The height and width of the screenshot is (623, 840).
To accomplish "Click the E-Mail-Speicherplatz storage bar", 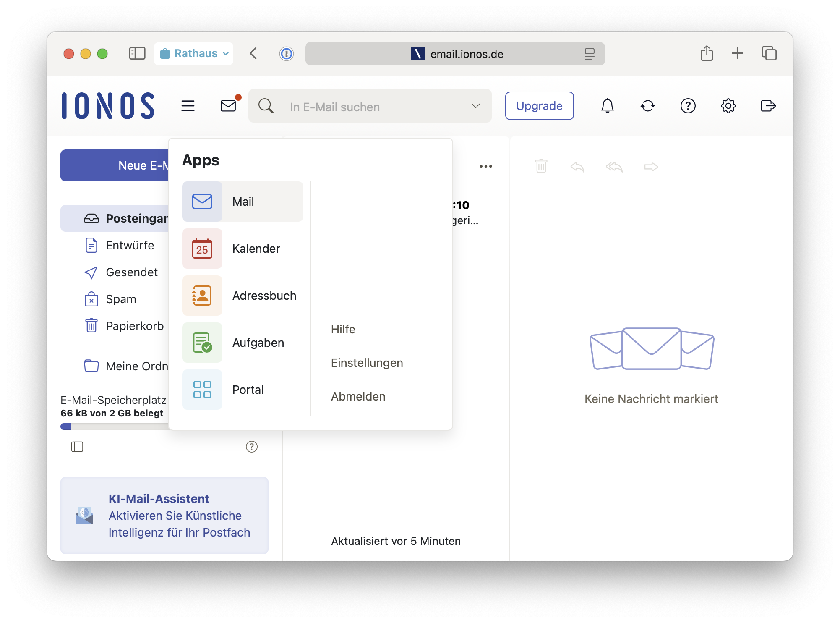I will pos(114,427).
